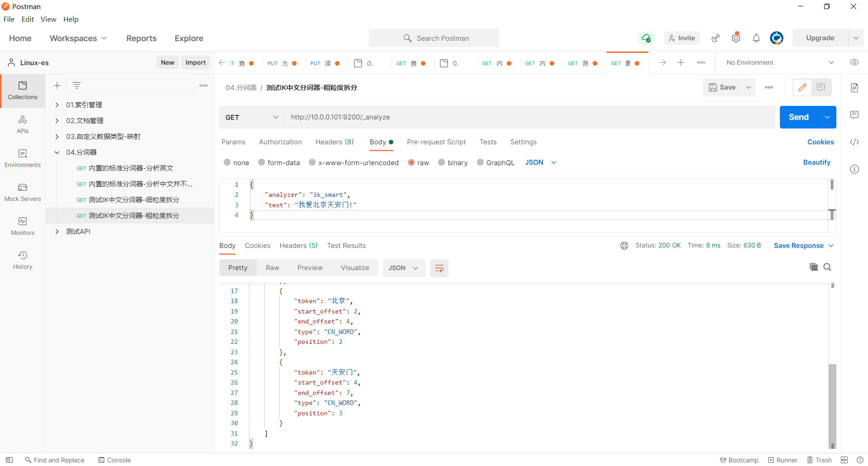The width and height of the screenshot is (868, 466).
Task: Open the code snippet icon in right sidebar
Action: coord(854,142)
